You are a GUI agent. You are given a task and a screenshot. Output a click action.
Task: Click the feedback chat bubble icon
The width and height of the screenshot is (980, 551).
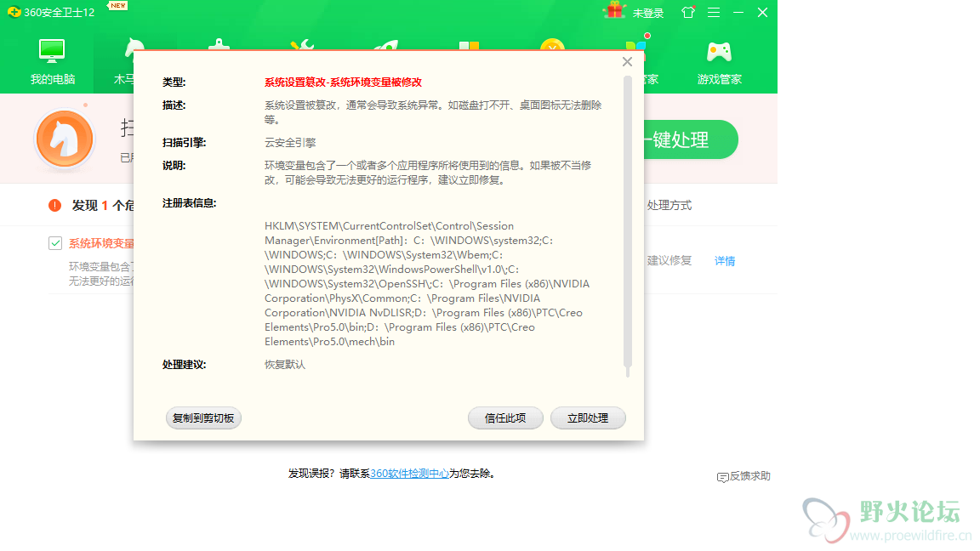click(722, 477)
